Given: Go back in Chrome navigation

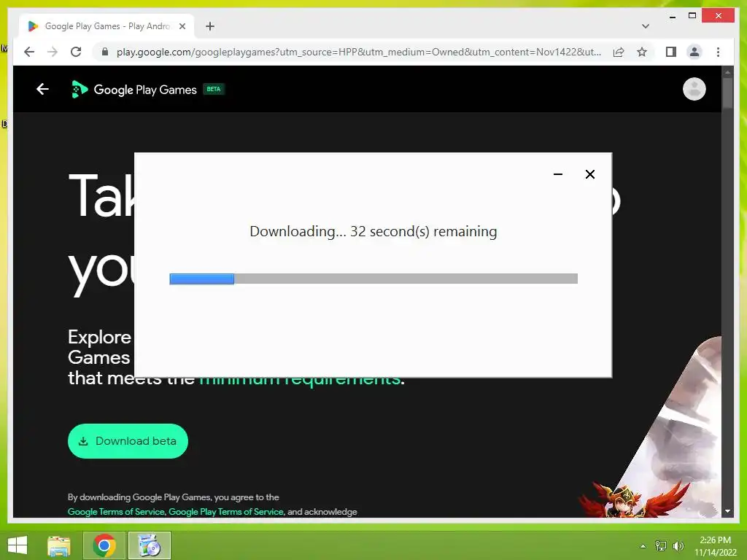Looking at the screenshot, I should 29,52.
